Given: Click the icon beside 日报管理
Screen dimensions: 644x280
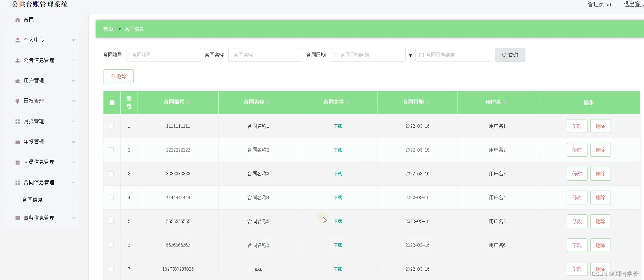Looking at the screenshot, I should click(18, 101).
